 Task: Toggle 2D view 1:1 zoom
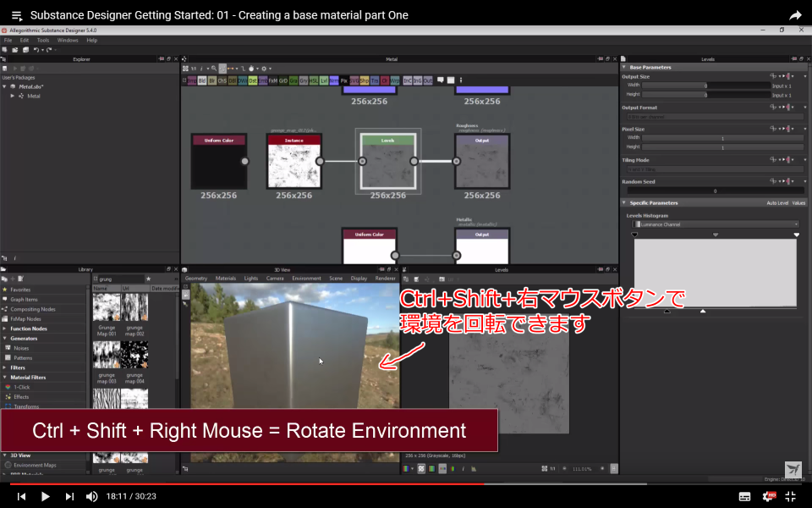coord(552,468)
